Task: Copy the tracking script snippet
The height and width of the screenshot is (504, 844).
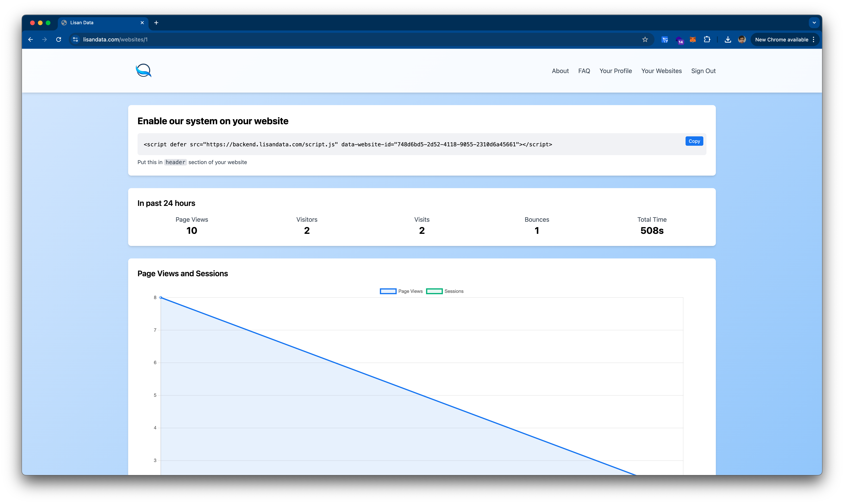Action: (694, 141)
